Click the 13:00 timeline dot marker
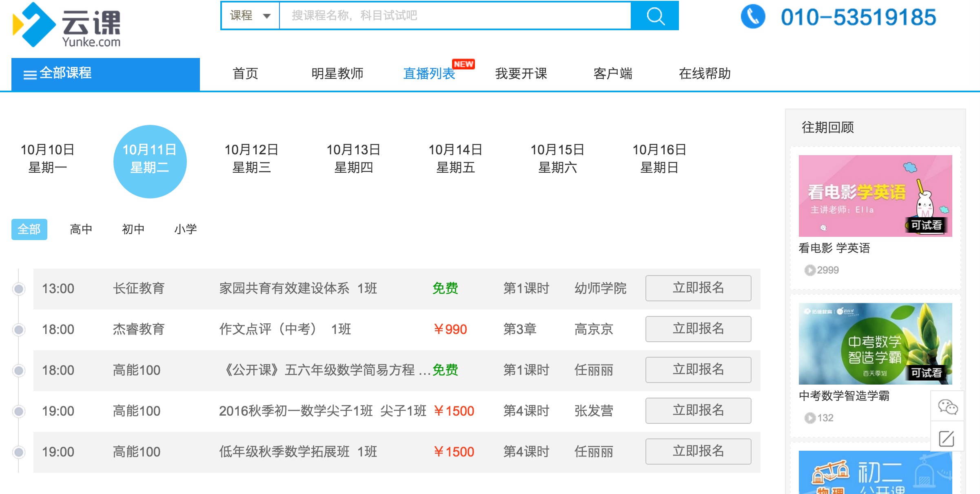The image size is (980, 494). 19,289
